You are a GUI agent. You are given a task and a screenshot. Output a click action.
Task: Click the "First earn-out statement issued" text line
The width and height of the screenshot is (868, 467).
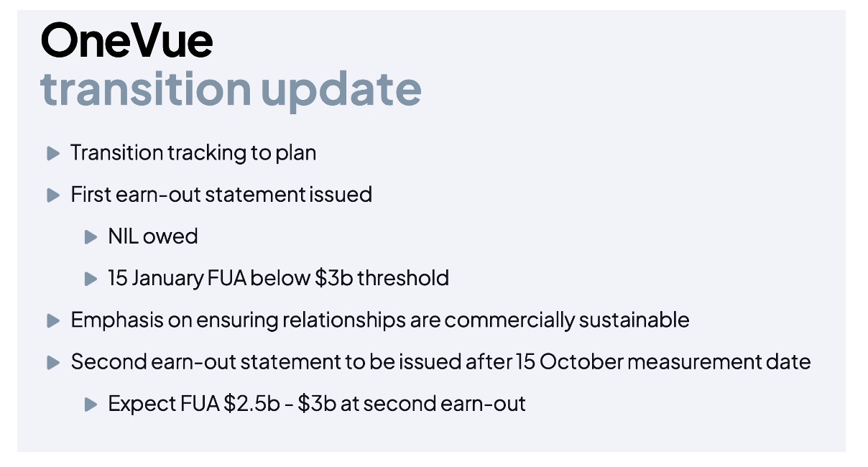221,195
